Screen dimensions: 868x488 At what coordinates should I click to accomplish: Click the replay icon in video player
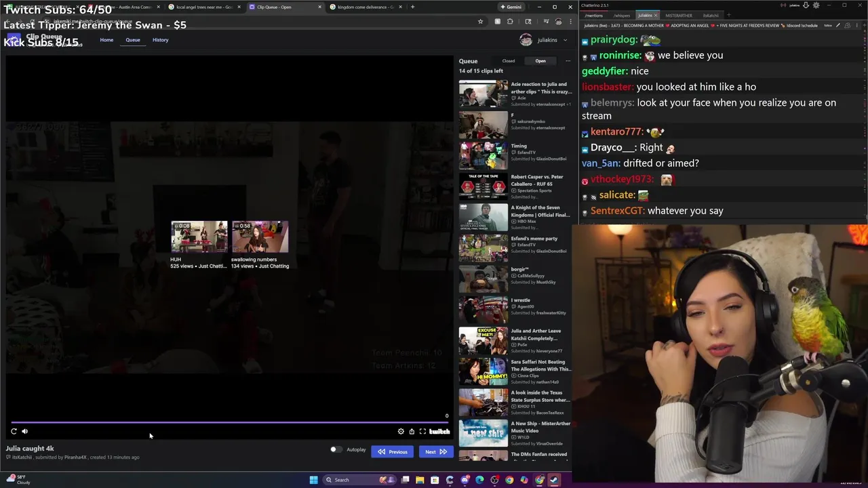tap(14, 431)
